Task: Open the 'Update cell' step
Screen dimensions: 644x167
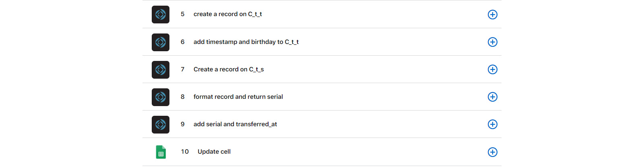Action: [x=214, y=152]
